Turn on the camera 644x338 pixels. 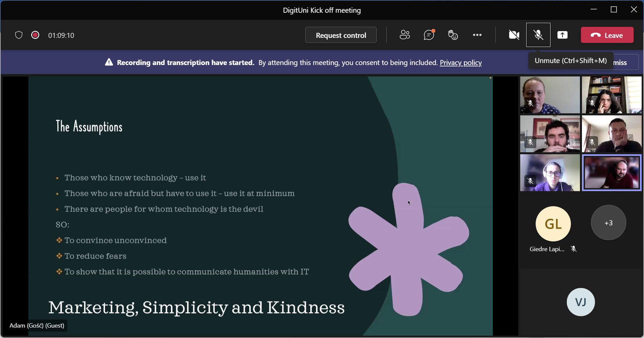514,35
